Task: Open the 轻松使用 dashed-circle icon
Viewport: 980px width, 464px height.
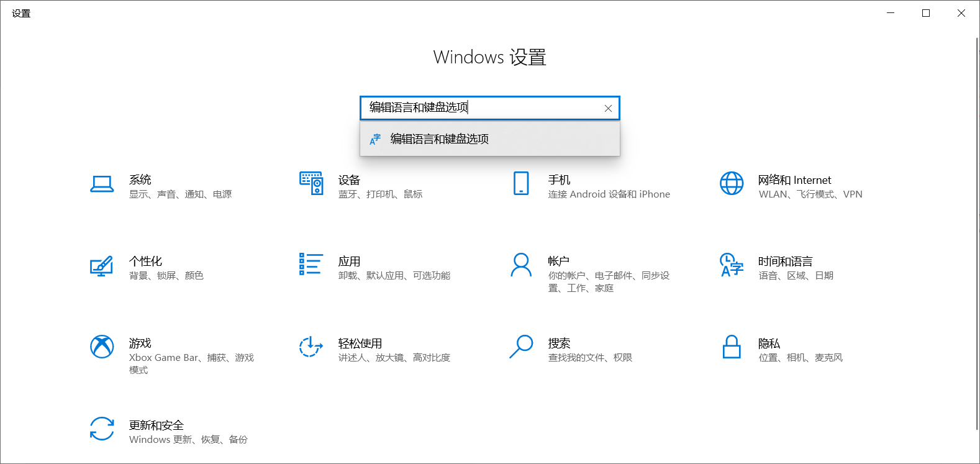Action: (311, 347)
